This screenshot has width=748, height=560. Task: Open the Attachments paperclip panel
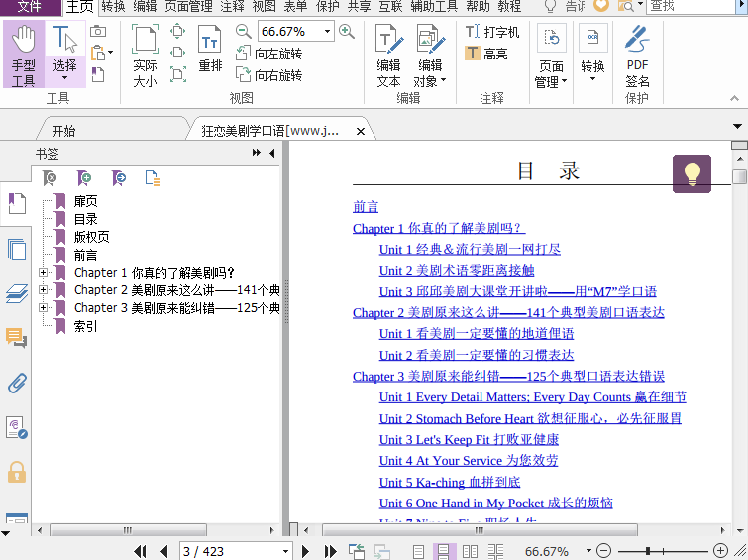point(17,383)
